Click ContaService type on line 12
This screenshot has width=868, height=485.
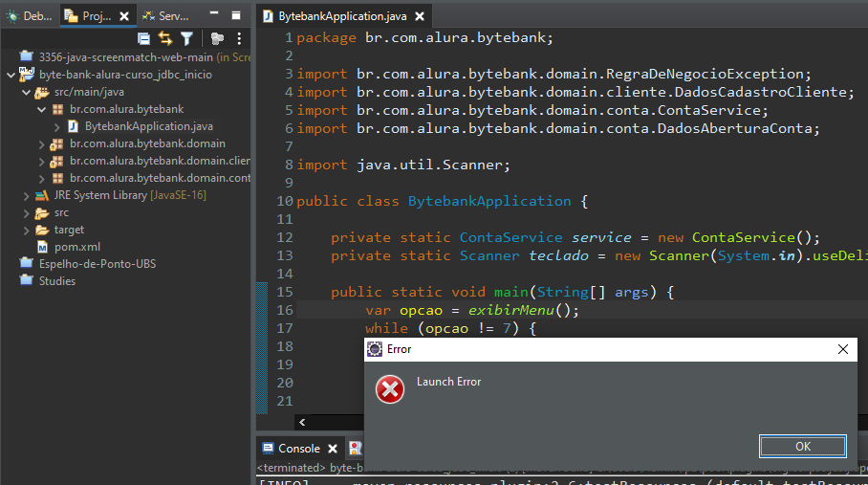click(x=510, y=237)
